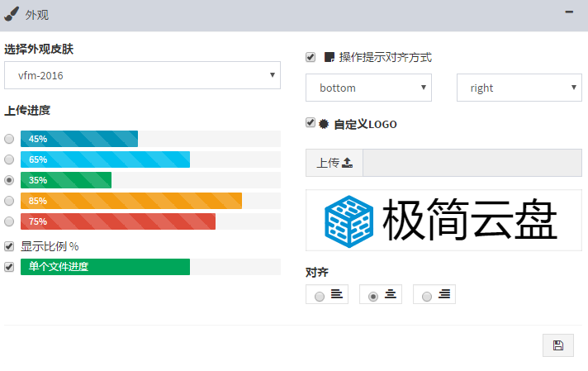The height and width of the screenshot is (371, 588).
Task: Open the vfm-2016 skin dropdown
Action: pos(143,75)
